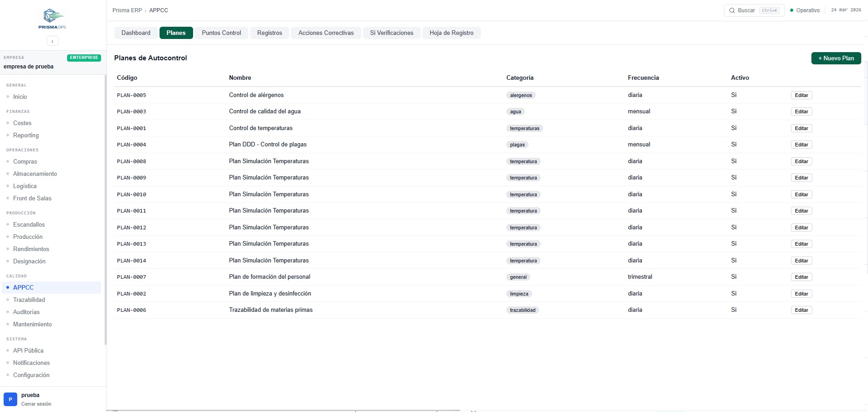Open Trazabilidad in the sidebar
Viewport: 868px width, 412px height.
[x=29, y=300]
